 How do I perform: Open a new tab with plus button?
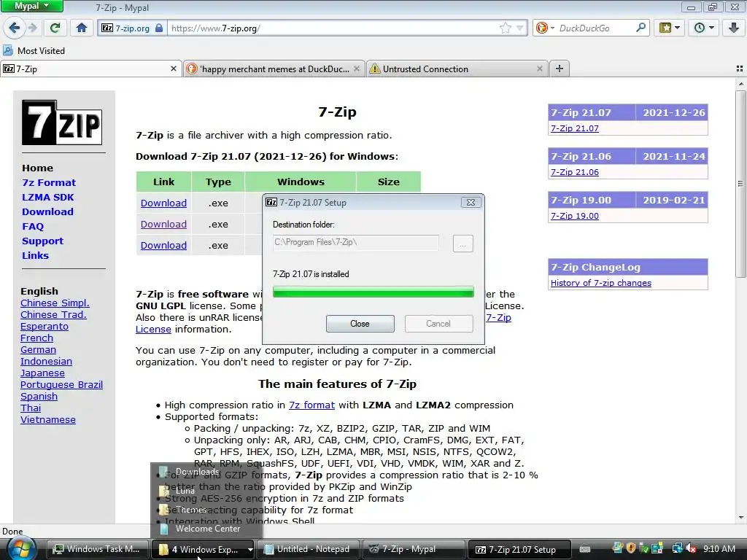[560, 69]
